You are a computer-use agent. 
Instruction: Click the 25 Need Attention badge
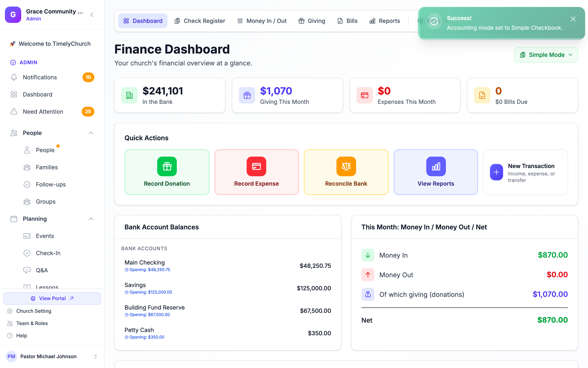pos(88,112)
